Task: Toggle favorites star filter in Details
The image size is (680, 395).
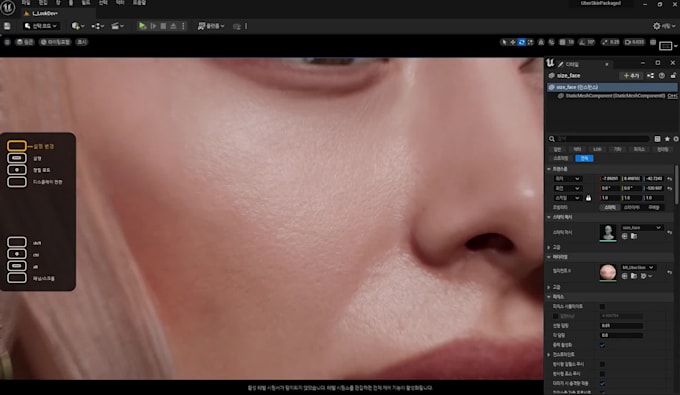Action: pos(667,139)
